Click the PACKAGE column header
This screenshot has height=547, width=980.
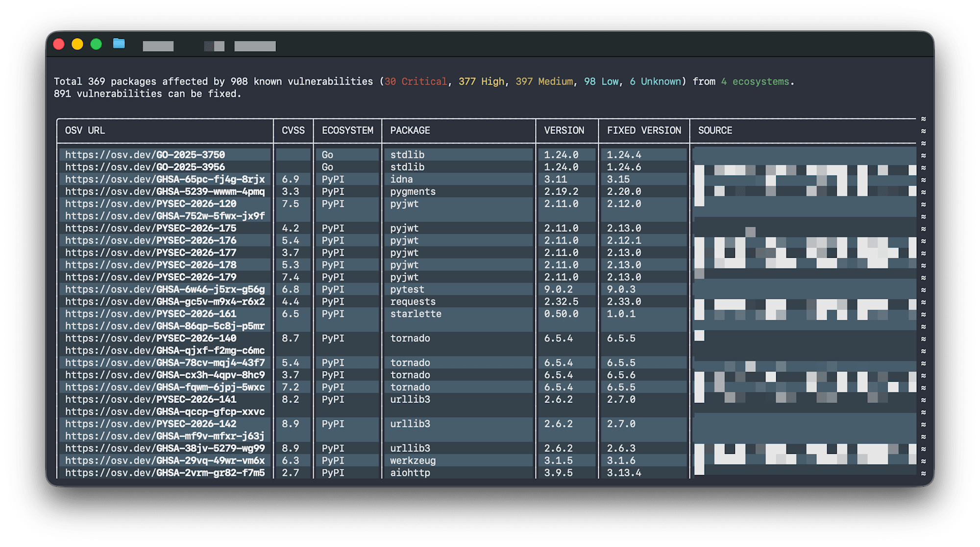[x=410, y=131]
